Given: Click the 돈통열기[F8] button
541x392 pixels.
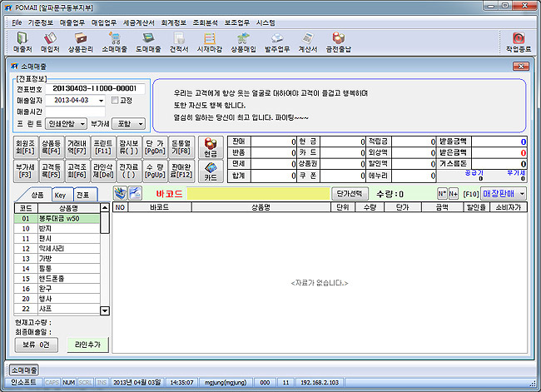Looking at the screenshot, I should point(181,147).
